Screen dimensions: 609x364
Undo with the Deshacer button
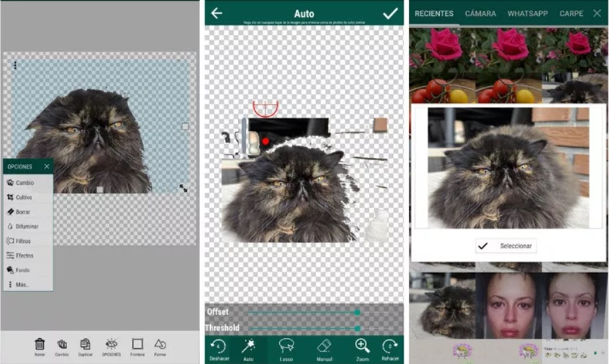[x=218, y=348]
